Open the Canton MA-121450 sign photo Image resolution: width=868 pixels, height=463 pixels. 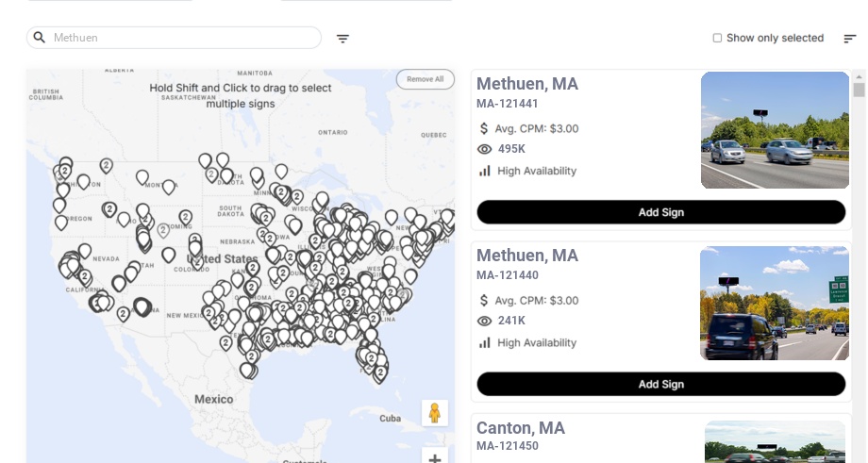775,442
